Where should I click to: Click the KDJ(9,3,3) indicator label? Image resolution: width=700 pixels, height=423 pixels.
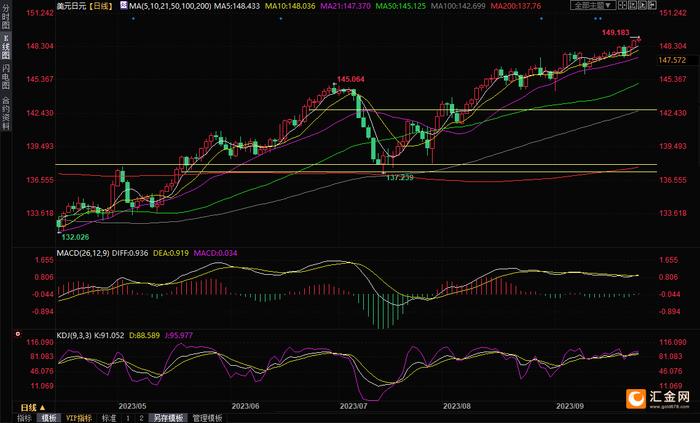coord(74,335)
